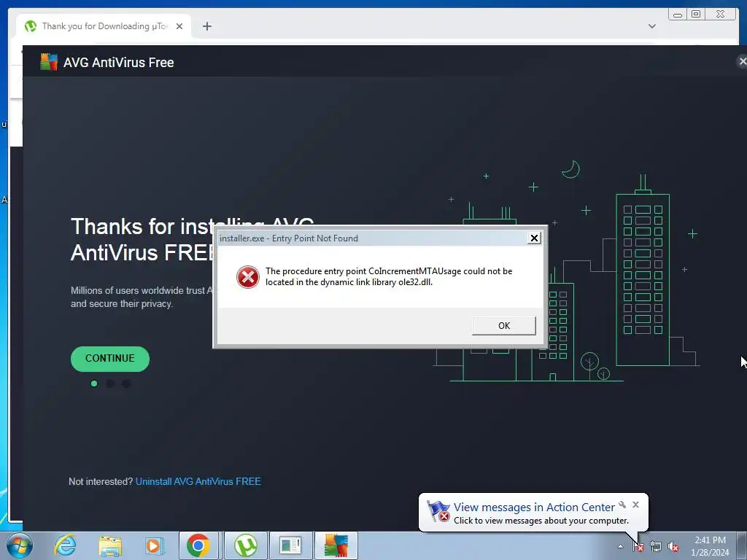This screenshot has height=560, width=747.
Task: Click the 'Not interested?' text
Action: point(101,481)
